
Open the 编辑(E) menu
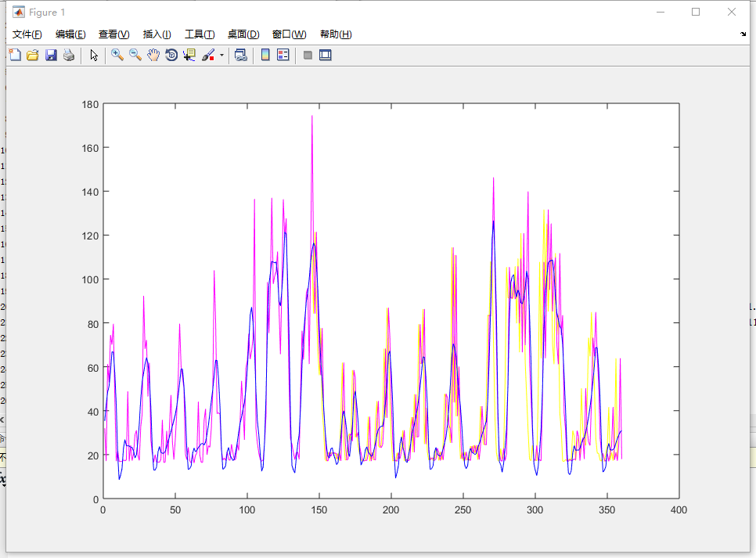coord(70,34)
